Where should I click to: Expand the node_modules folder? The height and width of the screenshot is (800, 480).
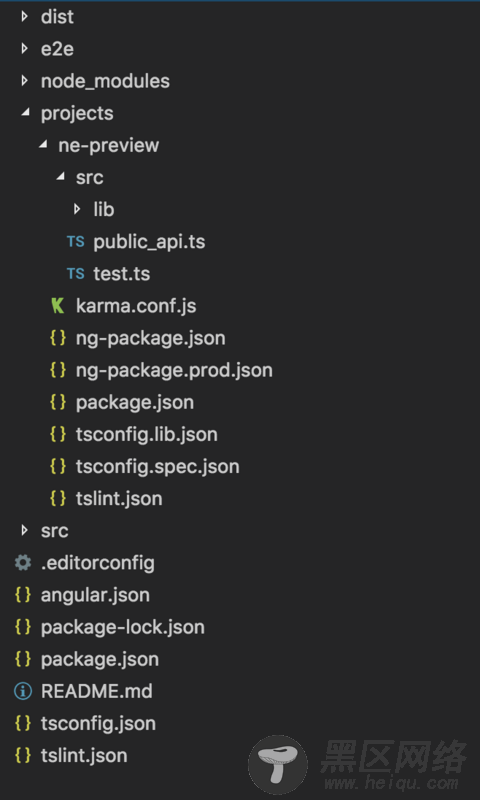pyautogui.click(x=24, y=81)
